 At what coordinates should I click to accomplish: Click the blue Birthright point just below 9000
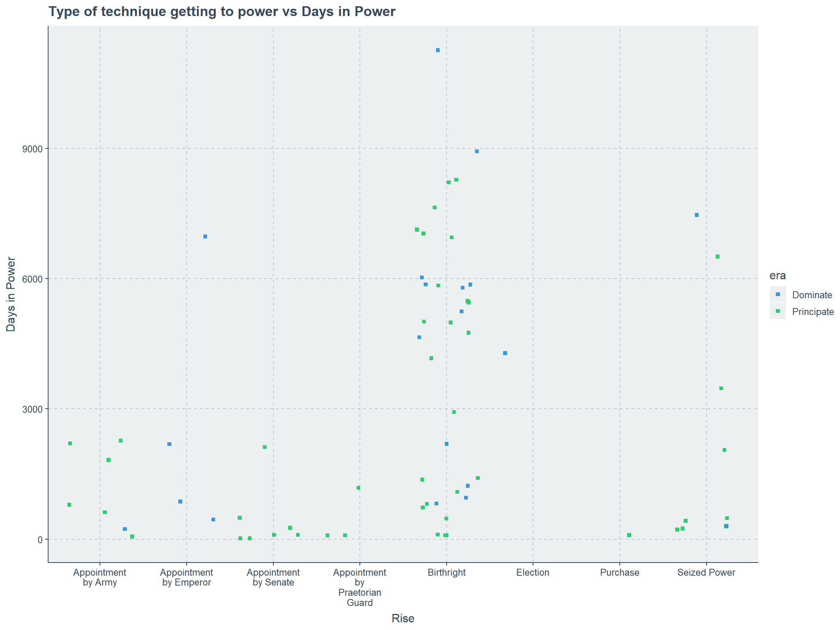[477, 151]
